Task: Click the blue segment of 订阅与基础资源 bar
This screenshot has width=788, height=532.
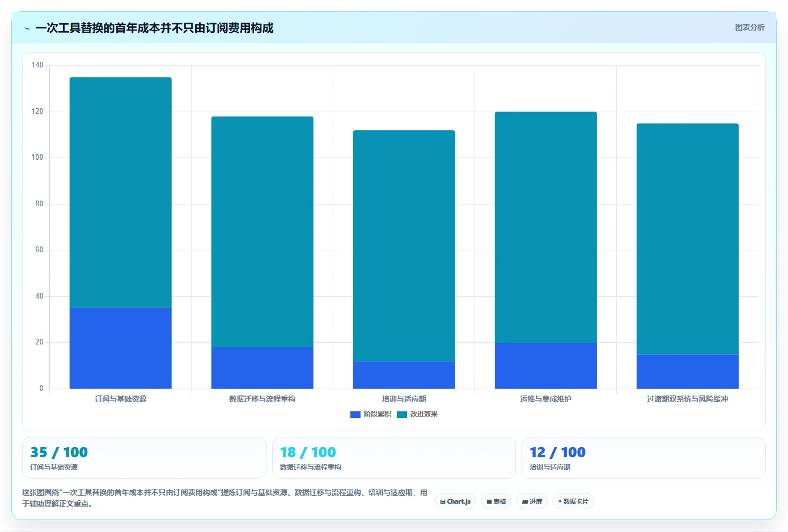Action: pyautogui.click(x=121, y=348)
